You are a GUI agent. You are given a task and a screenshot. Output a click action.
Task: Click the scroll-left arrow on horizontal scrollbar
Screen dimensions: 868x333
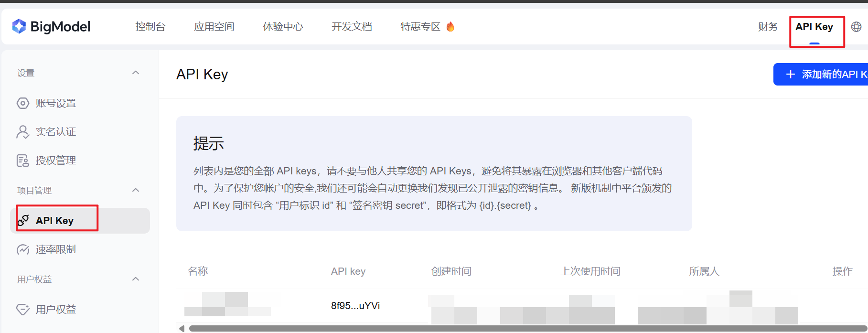[182, 329]
